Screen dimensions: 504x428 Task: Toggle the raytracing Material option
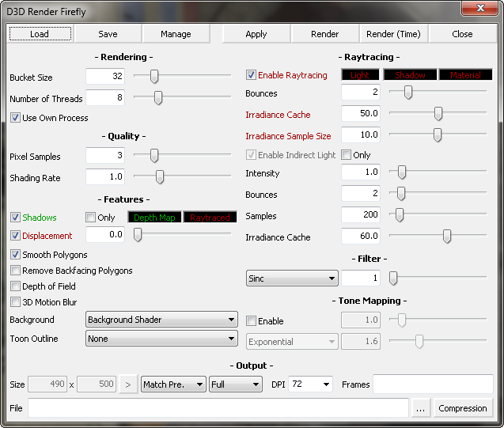pyautogui.click(x=465, y=75)
